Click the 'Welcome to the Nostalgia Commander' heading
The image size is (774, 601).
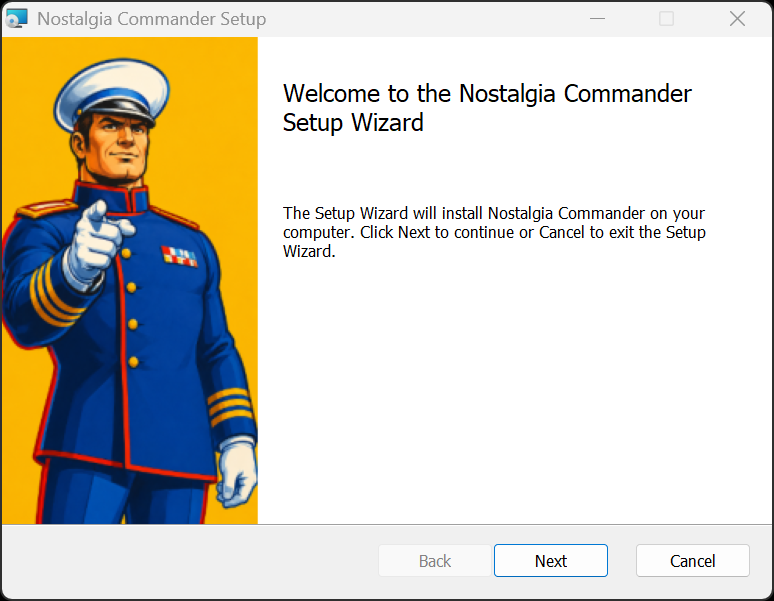tap(487, 108)
